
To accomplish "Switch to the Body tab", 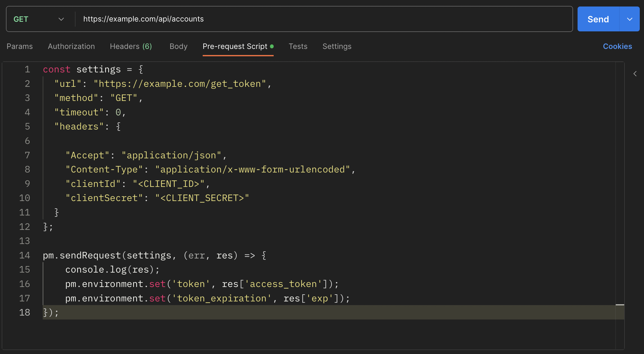I will (178, 46).
